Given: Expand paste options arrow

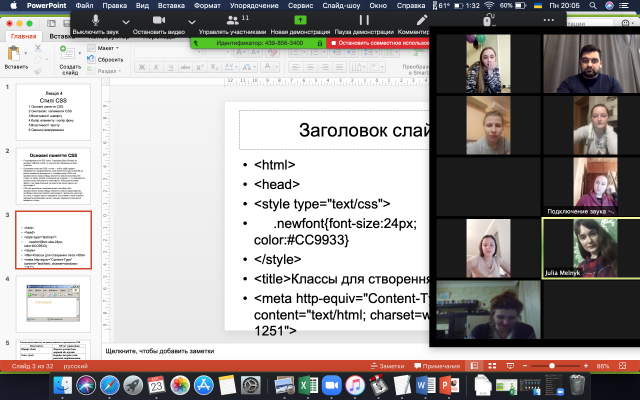Looking at the screenshot, I should (26, 53).
